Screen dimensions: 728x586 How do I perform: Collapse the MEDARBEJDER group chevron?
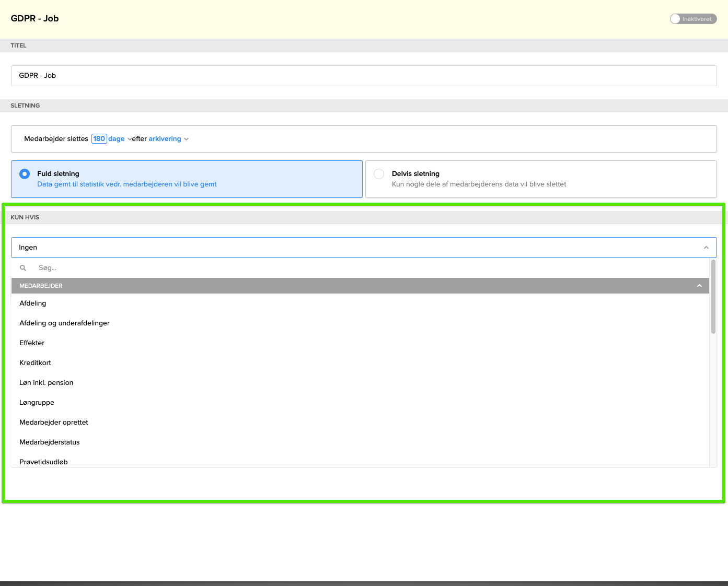pos(699,286)
